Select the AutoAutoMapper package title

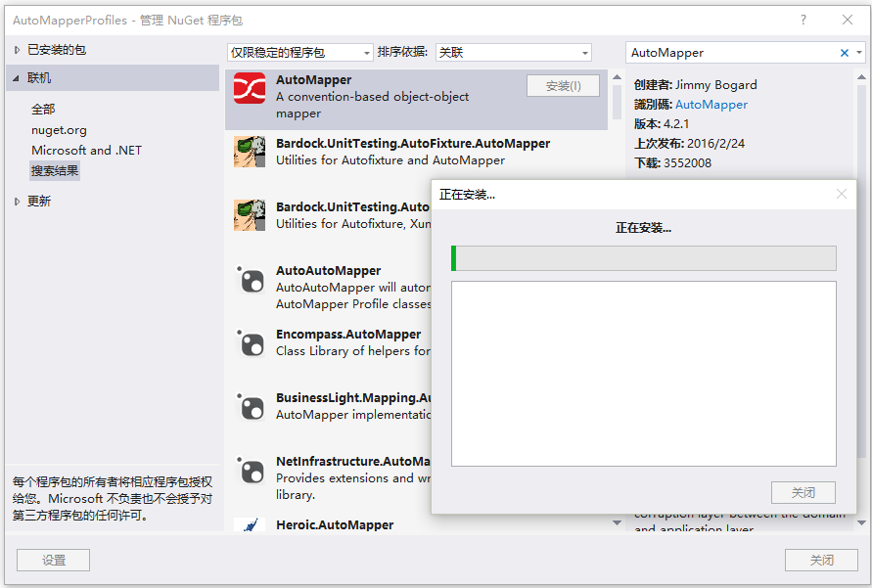coord(328,271)
